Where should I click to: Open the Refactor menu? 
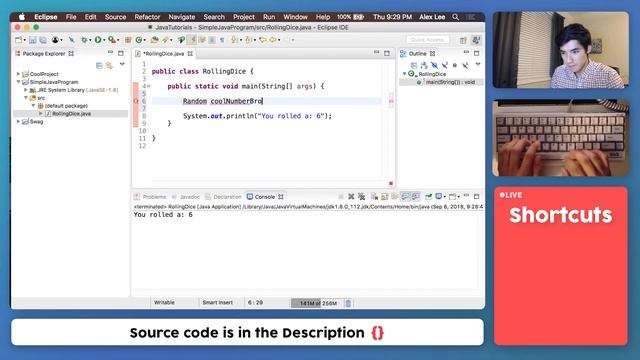147,17
